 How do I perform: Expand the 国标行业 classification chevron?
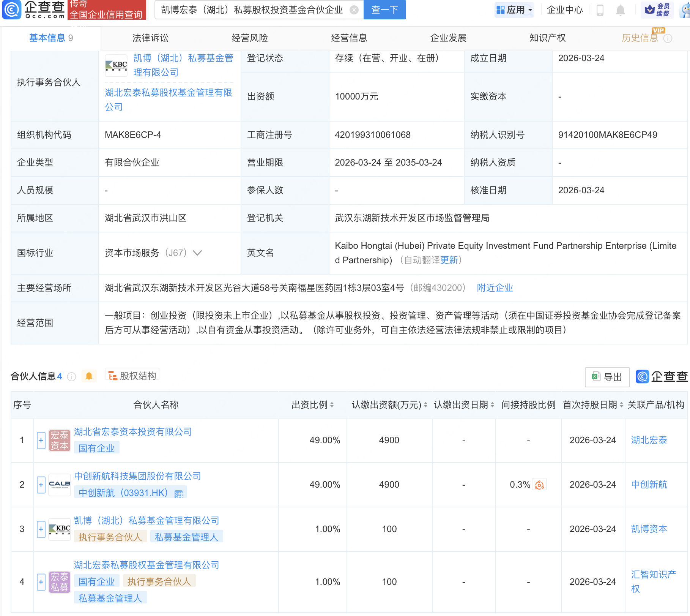tap(198, 253)
